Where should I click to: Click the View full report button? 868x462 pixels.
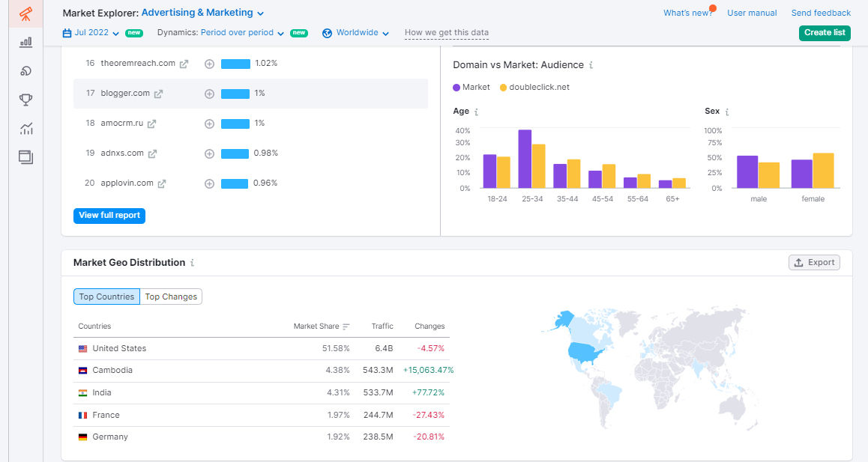coord(109,216)
